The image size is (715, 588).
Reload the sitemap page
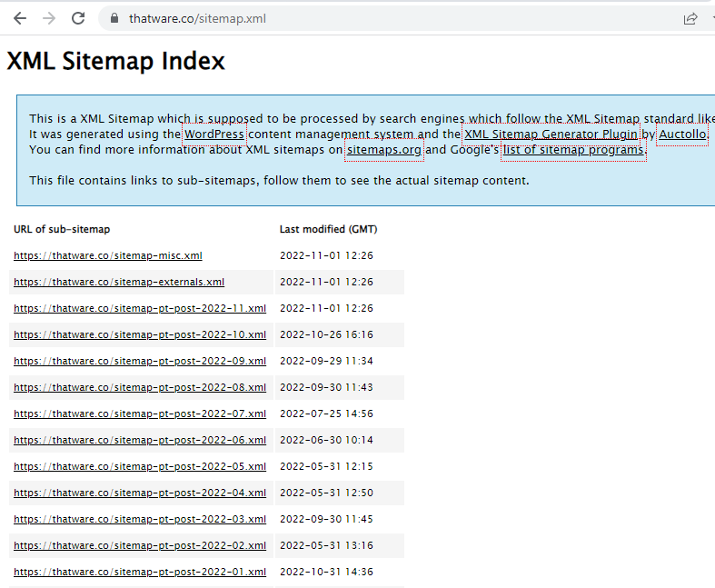(78, 19)
